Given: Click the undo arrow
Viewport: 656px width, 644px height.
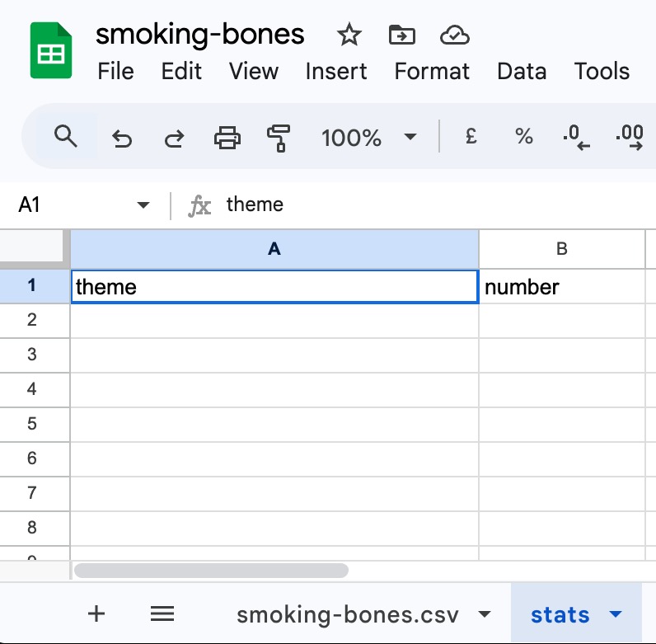Looking at the screenshot, I should click(122, 138).
